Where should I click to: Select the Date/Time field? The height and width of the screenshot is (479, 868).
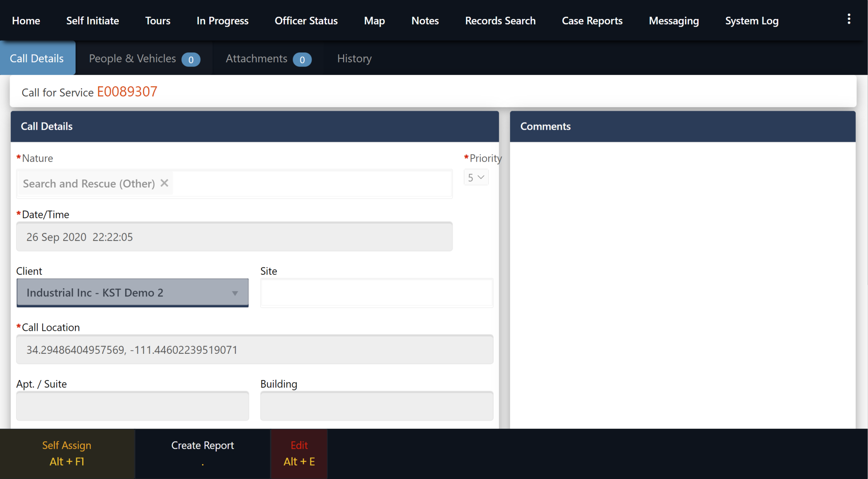pyautogui.click(x=234, y=237)
